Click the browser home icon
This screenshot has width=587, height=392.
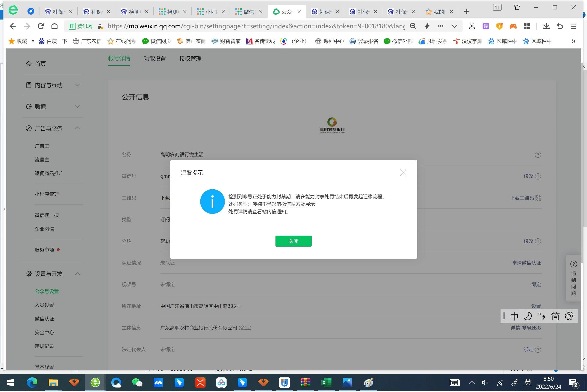point(54,26)
